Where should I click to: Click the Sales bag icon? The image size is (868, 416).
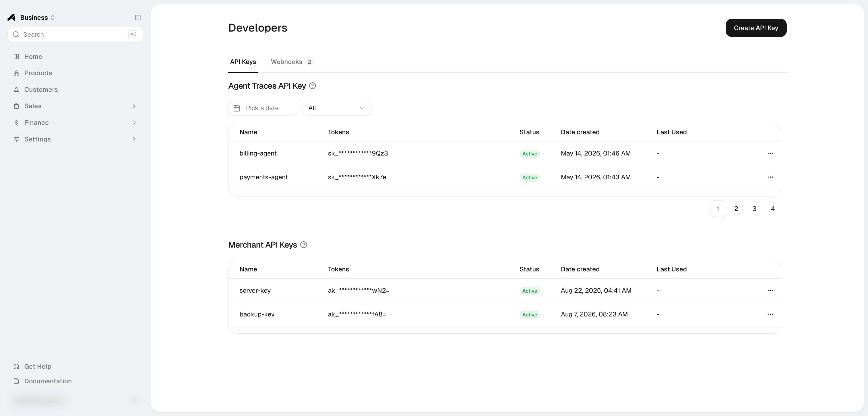(16, 106)
